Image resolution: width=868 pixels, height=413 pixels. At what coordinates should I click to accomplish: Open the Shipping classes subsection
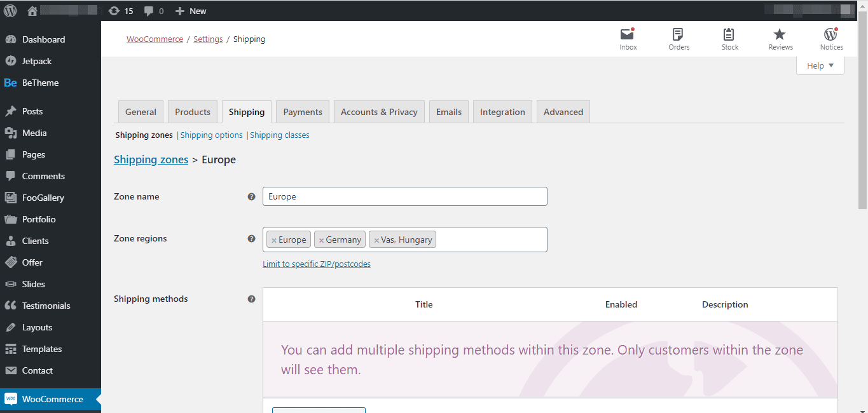(x=280, y=135)
